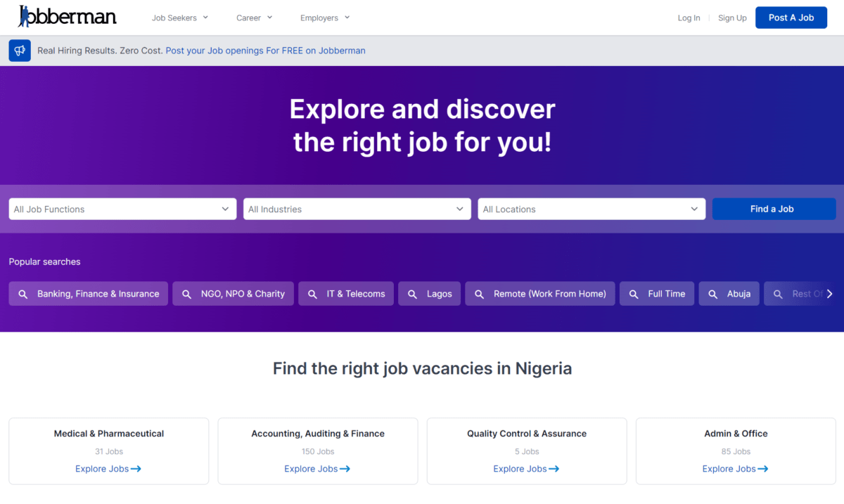The image size is (844, 504).
Task: Expand the All Industries dropdown
Action: 357,209
